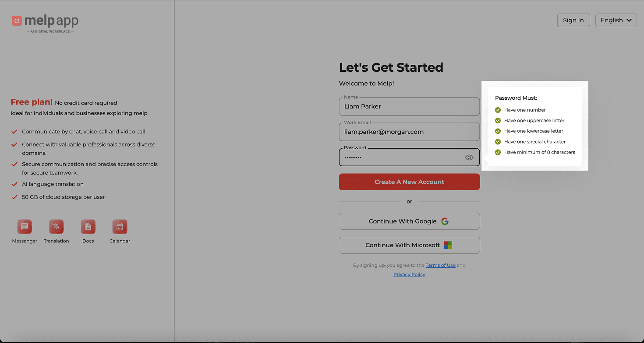The image size is (644, 343).
Task: Click the Translation feature icon
Action: [56, 227]
